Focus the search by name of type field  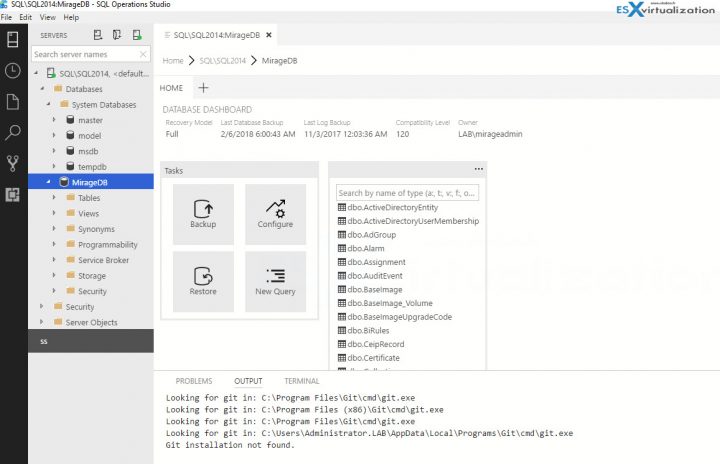(407, 193)
